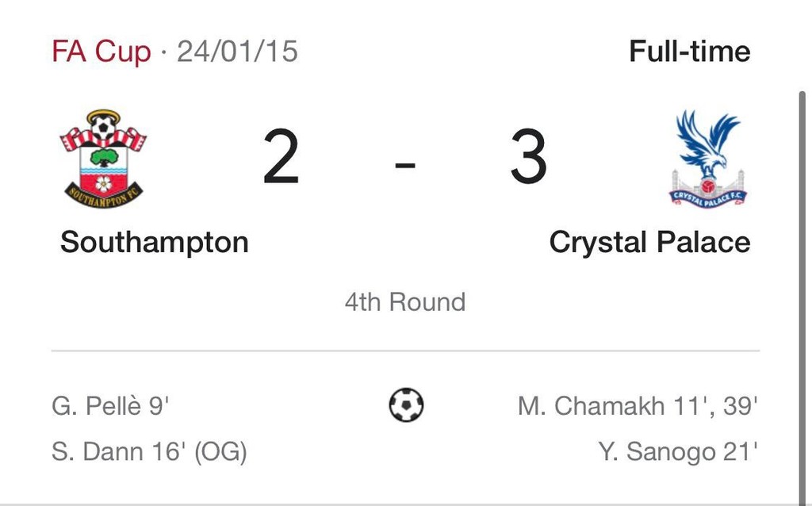The width and height of the screenshot is (812, 506).
Task: Click the Y. Sanogo 21' goal entry
Action: point(678,452)
